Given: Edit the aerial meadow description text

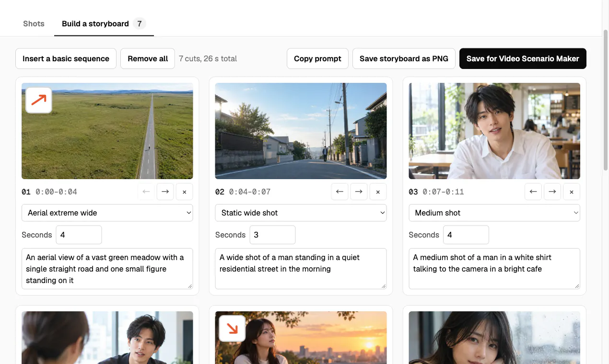Looking at the screenshot, I should point(107,269).
